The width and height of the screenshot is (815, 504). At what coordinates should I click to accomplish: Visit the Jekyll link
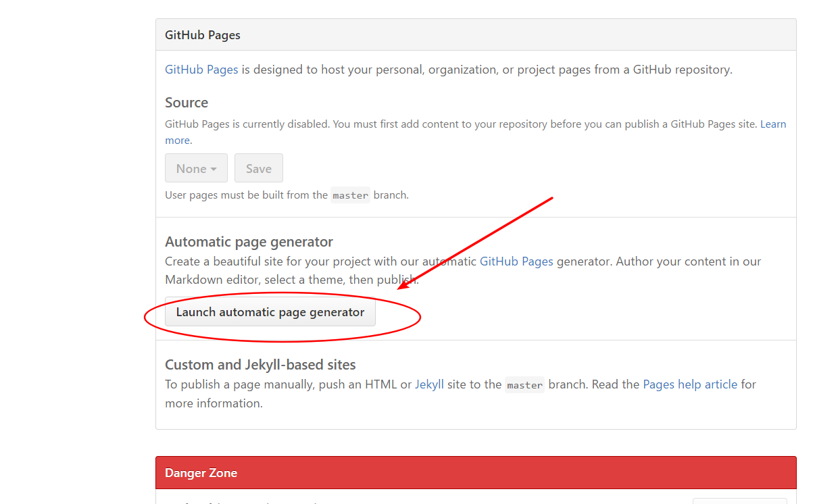point(429,384)
